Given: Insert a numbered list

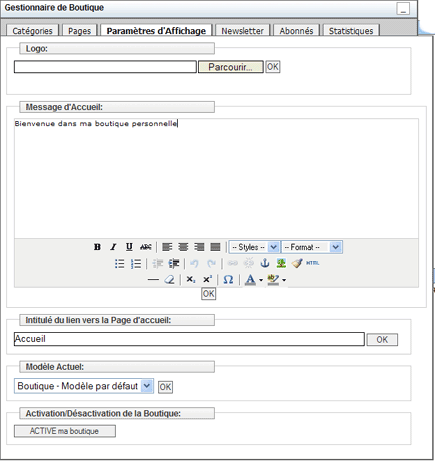Looking at the screenshot, I should coord(136,264).
